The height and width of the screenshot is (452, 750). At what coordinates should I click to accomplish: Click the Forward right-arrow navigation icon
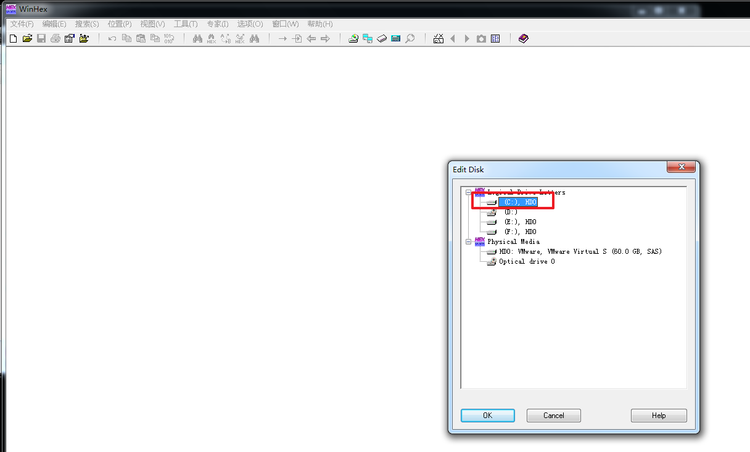[325, 39]
